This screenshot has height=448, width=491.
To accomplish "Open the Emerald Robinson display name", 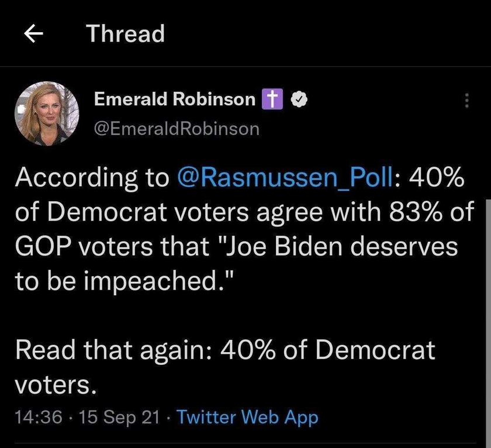I will pyautogui.click(x=175, y=99).
